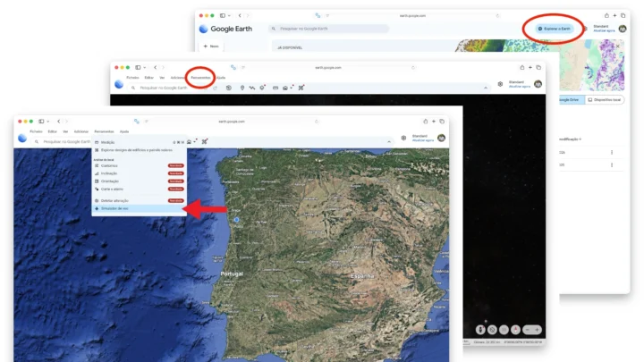This screenshot has width=644, height=362.
Task: Open Ajuda menu in front window
Action: tap(124, 131)
